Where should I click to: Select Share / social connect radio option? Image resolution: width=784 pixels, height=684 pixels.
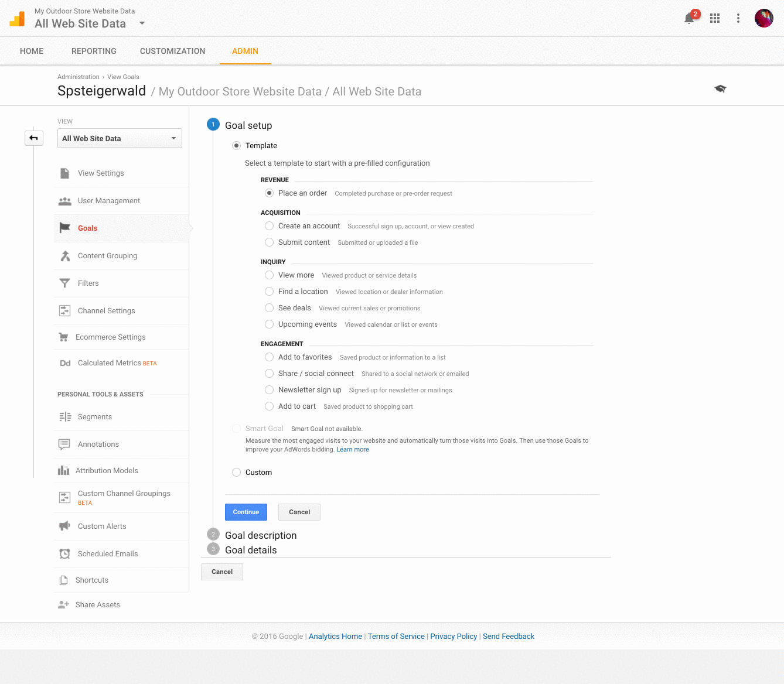click(269, 374)
